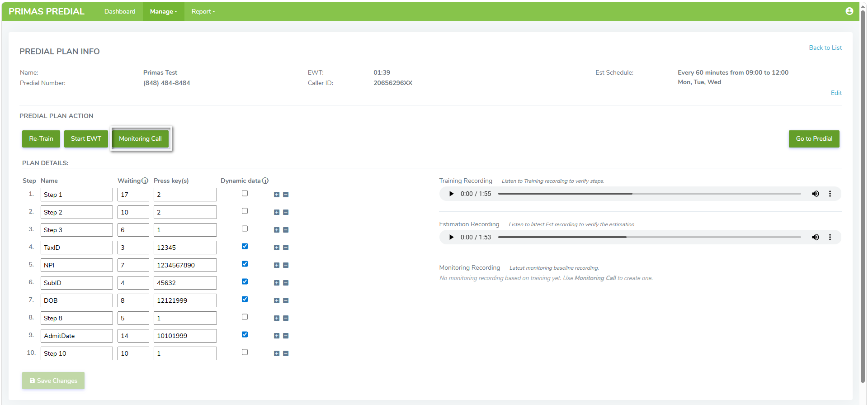Add a step after Step 8

point(277,318)
